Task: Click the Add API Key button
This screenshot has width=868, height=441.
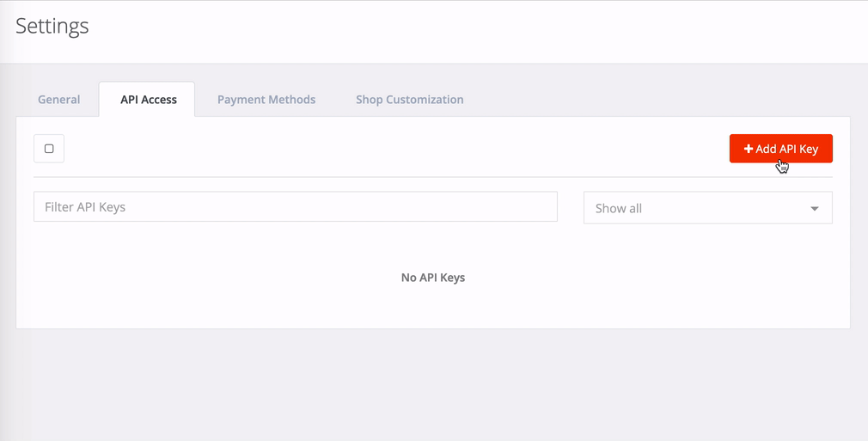Action: (780, 149)
